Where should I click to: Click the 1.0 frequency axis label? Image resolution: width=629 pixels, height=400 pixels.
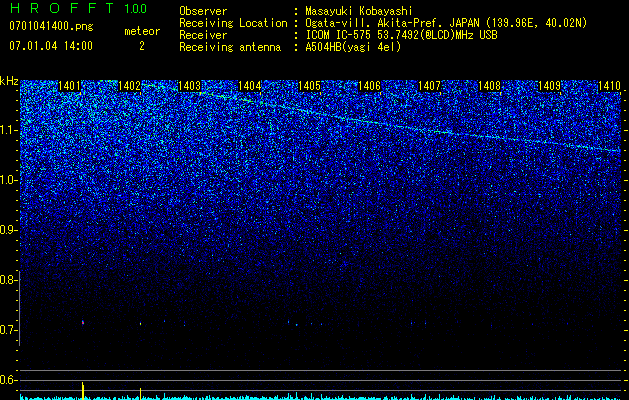tap(9, 181)
